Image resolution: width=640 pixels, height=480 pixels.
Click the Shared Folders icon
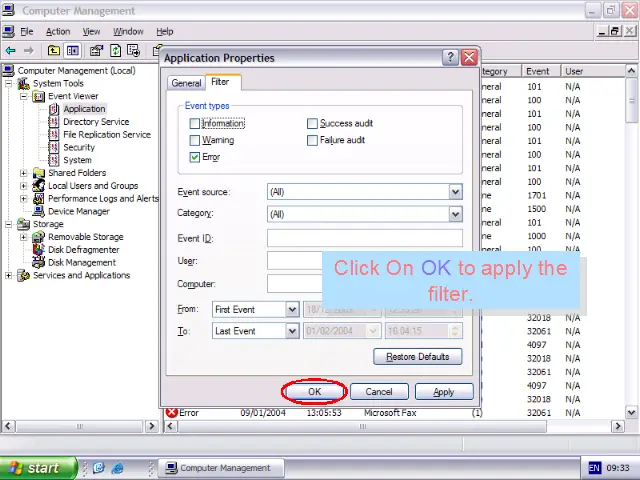39,173
